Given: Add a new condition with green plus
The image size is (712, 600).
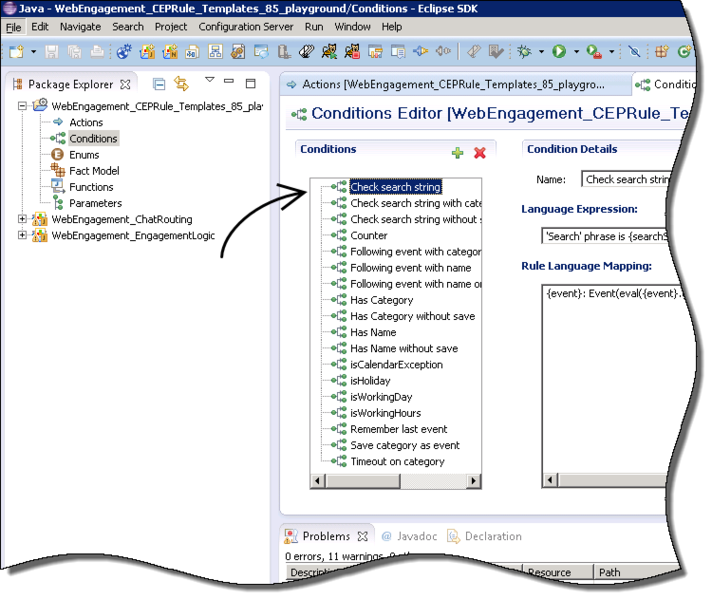Looking at the screenshot, I should [458, 153].
